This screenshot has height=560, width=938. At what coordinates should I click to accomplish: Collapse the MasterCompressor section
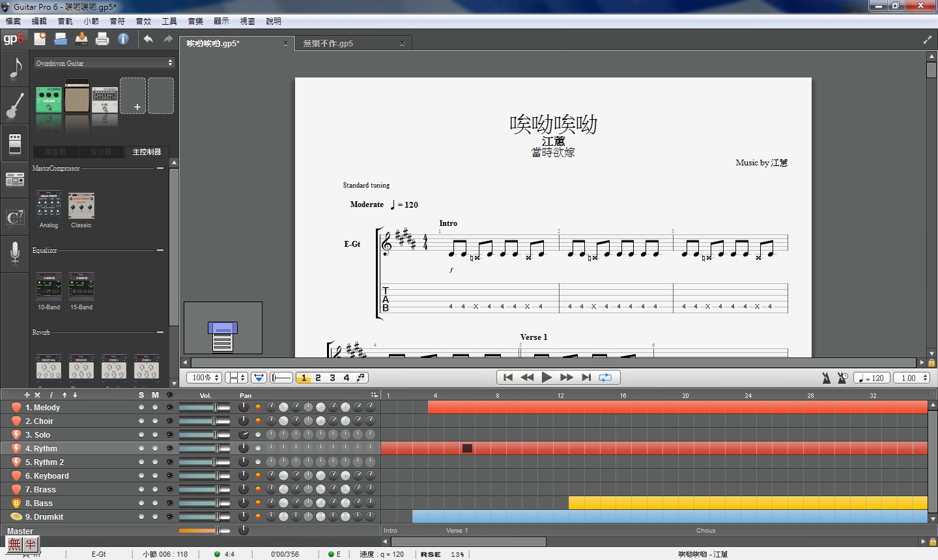(160, 168)
